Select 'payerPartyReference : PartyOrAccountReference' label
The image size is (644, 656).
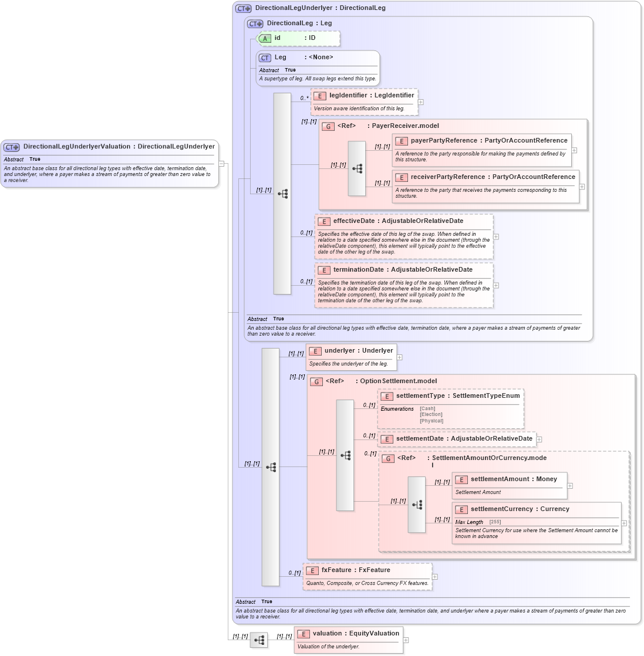point(489,141)
